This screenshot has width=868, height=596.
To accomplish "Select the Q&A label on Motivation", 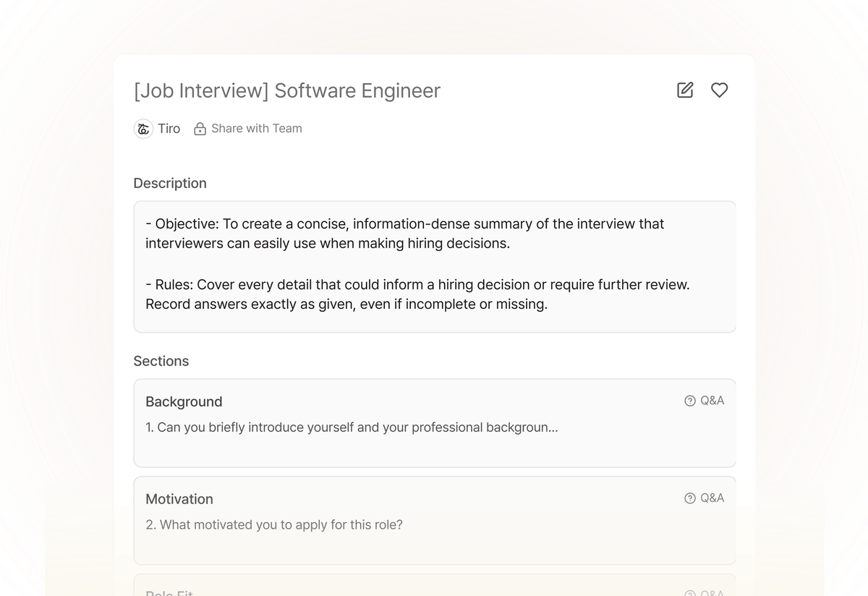I will [713, 498].
